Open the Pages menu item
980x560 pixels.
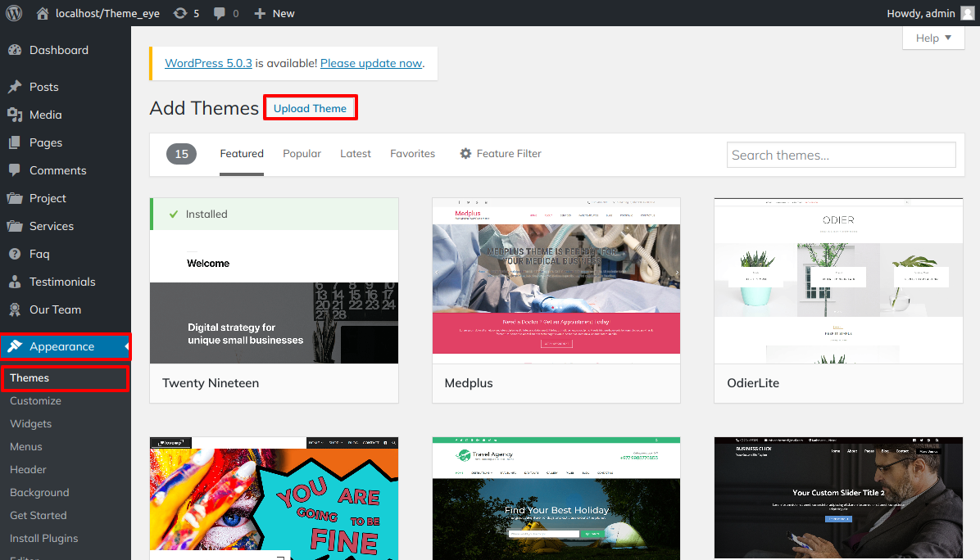46,142
